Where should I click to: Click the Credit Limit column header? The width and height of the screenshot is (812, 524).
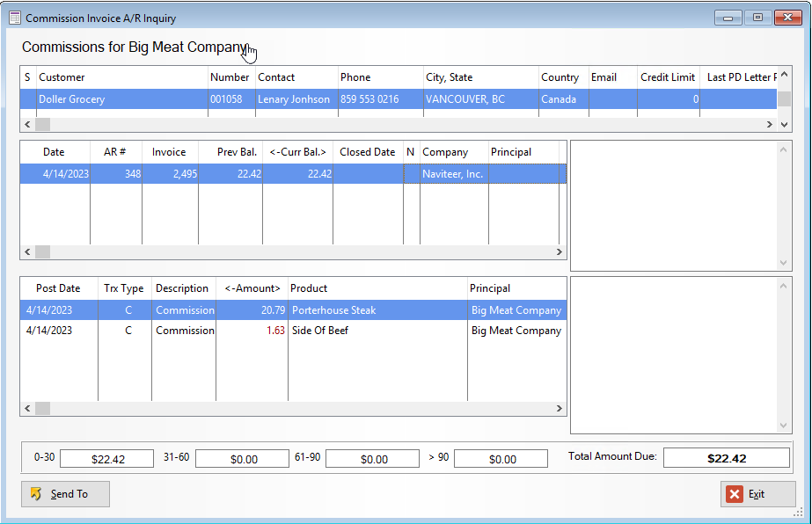tap(668, 77)
